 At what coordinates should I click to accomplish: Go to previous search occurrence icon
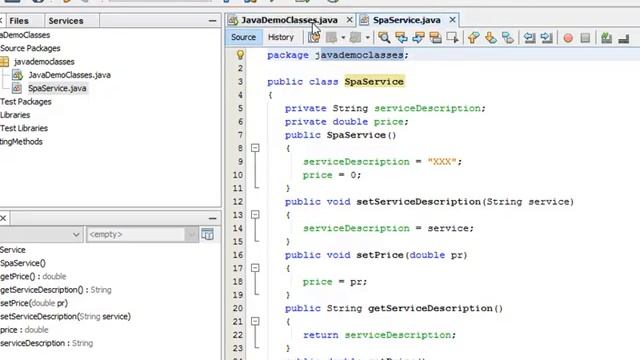click(401, 38)
